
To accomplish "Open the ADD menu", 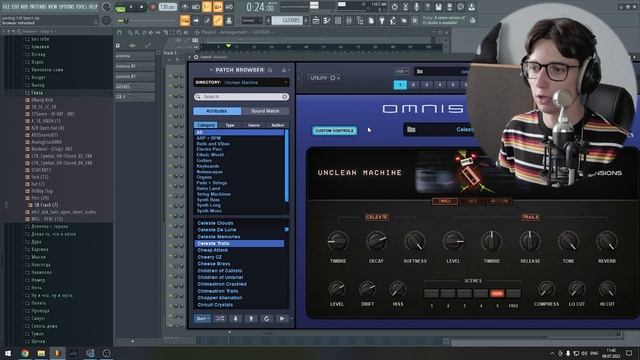I will (x=24, y=7).
